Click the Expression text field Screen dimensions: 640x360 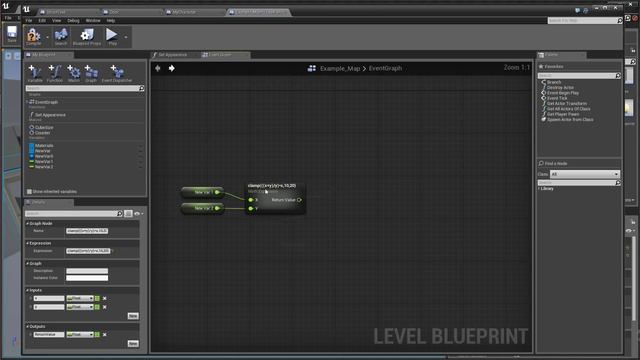click(88, 251)
